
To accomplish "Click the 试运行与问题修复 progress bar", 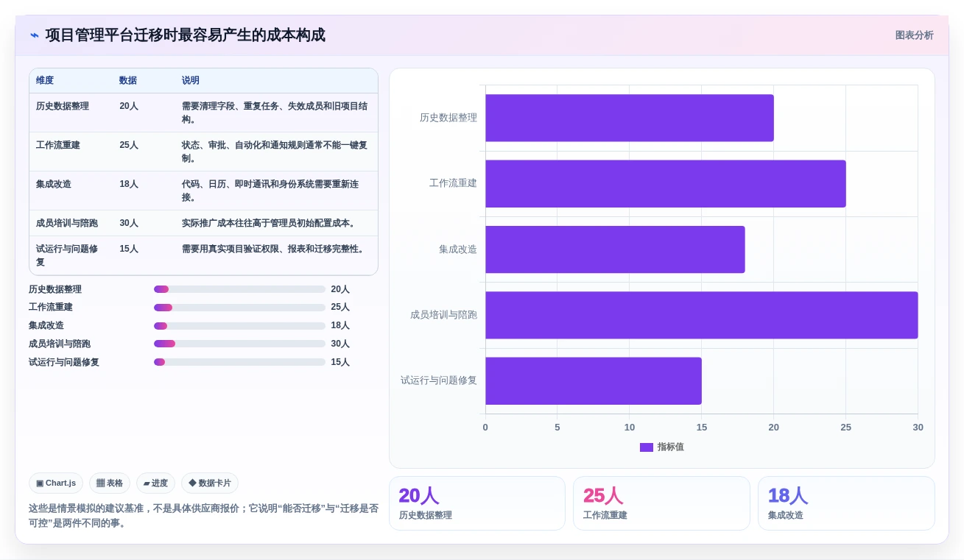I will point(239,362).
